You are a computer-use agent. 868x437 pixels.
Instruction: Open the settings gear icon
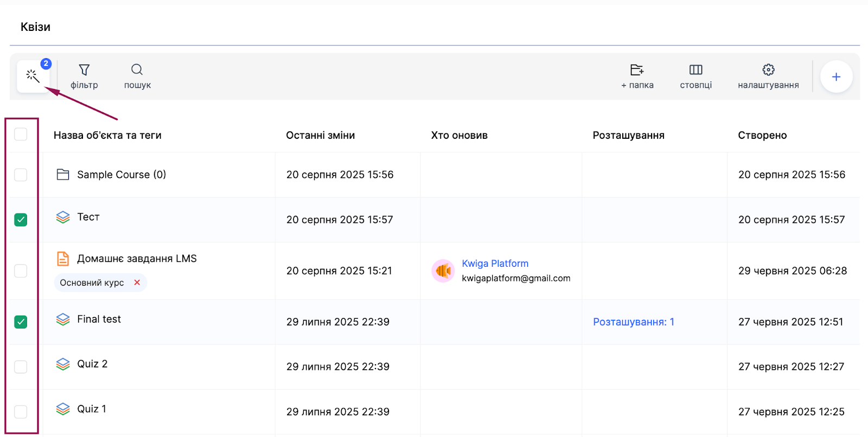768,70
